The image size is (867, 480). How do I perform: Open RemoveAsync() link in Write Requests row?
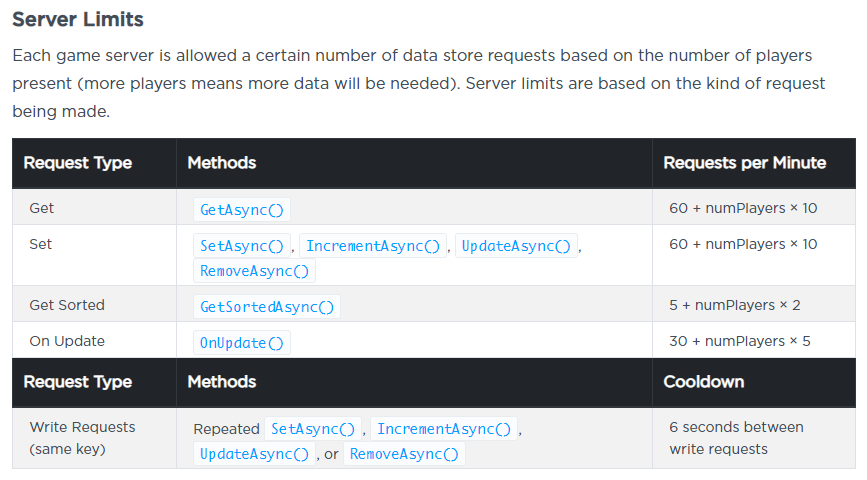tap(404, 454)
